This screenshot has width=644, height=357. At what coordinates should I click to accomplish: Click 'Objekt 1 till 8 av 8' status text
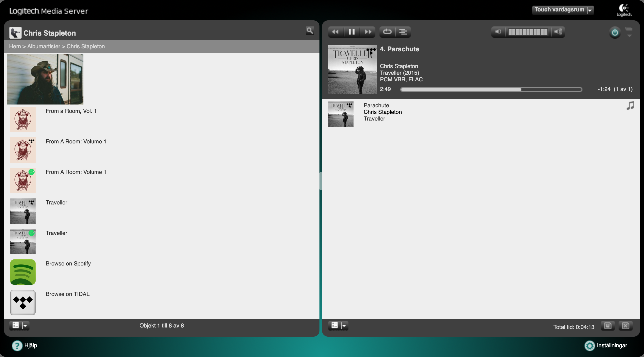[162, 325]
